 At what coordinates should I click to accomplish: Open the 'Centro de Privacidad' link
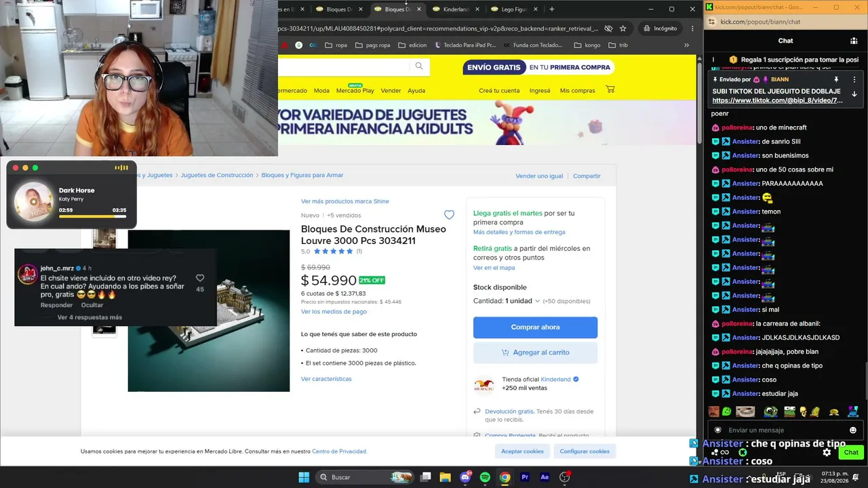tap(339, 451)
